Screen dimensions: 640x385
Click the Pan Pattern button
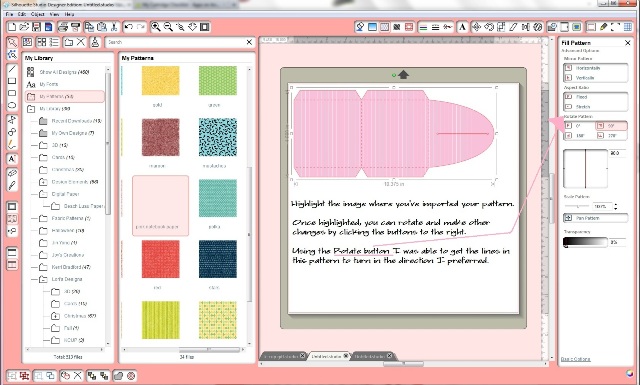coord(596,218)
